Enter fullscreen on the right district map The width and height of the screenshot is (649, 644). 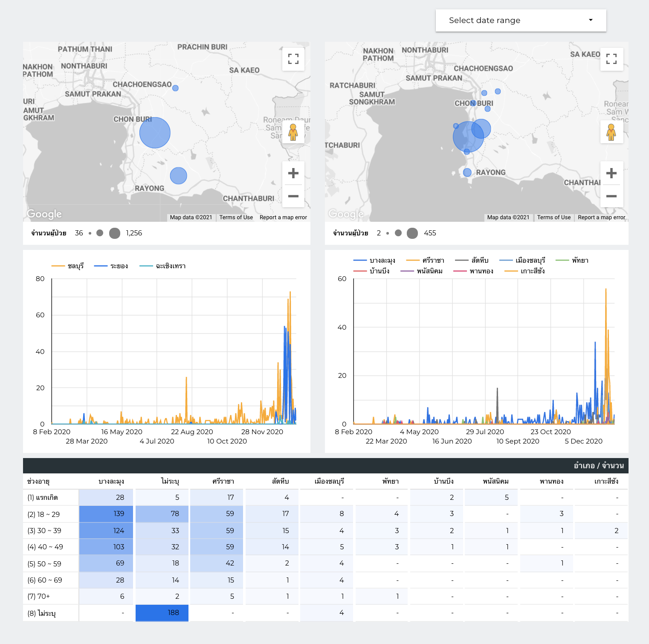611,59
